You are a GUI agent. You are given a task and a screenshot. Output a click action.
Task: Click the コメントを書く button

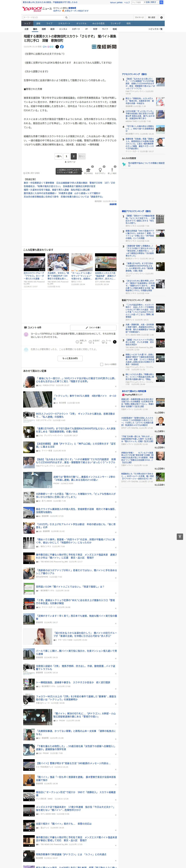pos(93,328)
